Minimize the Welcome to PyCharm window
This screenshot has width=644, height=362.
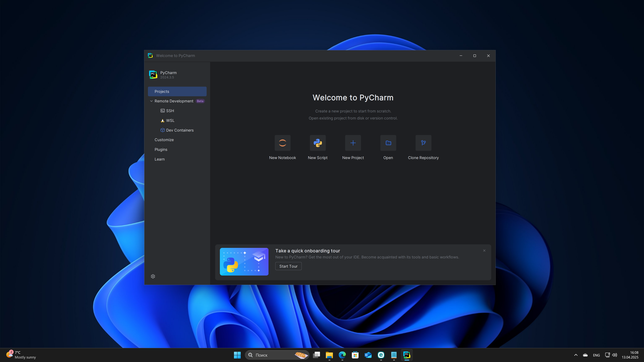461,56
